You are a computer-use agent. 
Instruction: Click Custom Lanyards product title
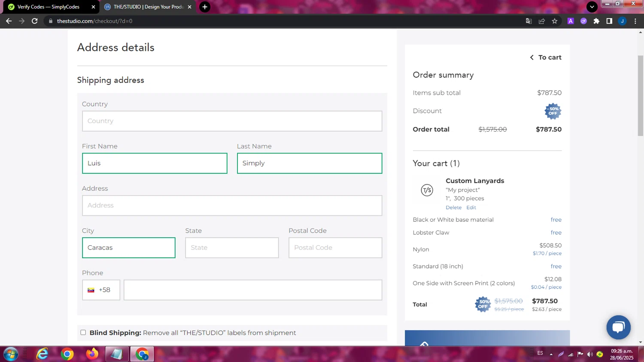pyautogui.click(x=475, y=181)
